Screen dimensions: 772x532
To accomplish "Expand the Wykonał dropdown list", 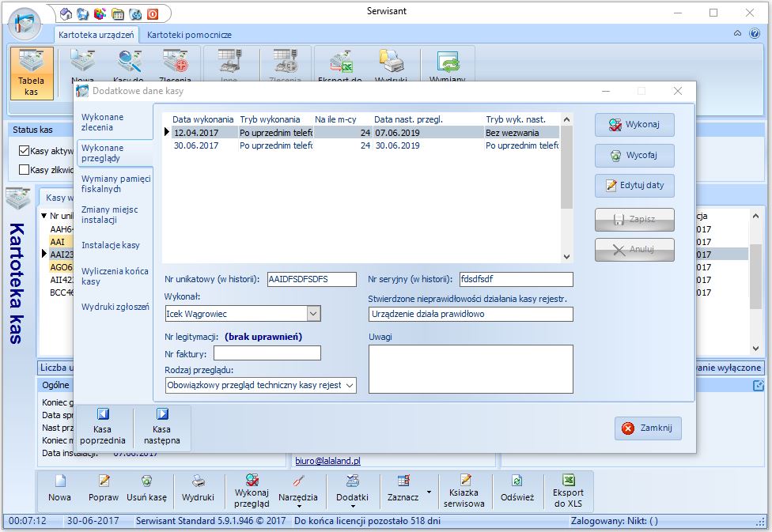I will (x=313, y=314).
